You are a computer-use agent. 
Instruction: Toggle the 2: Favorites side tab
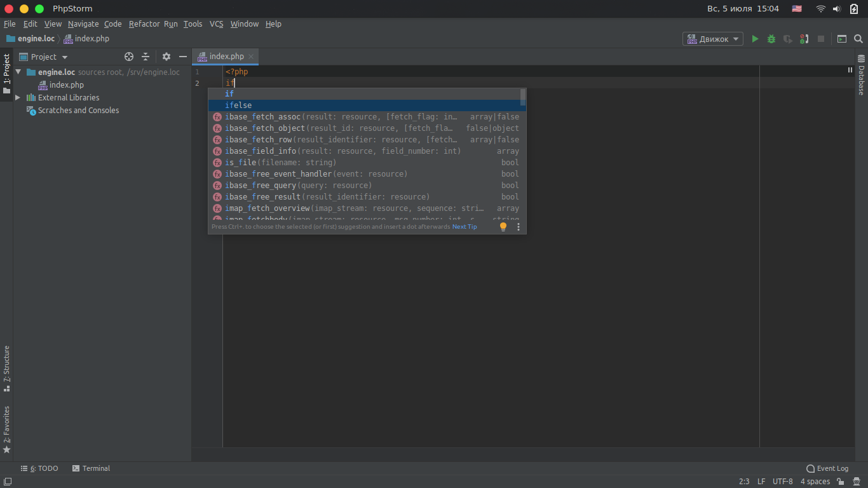(6, 430)
